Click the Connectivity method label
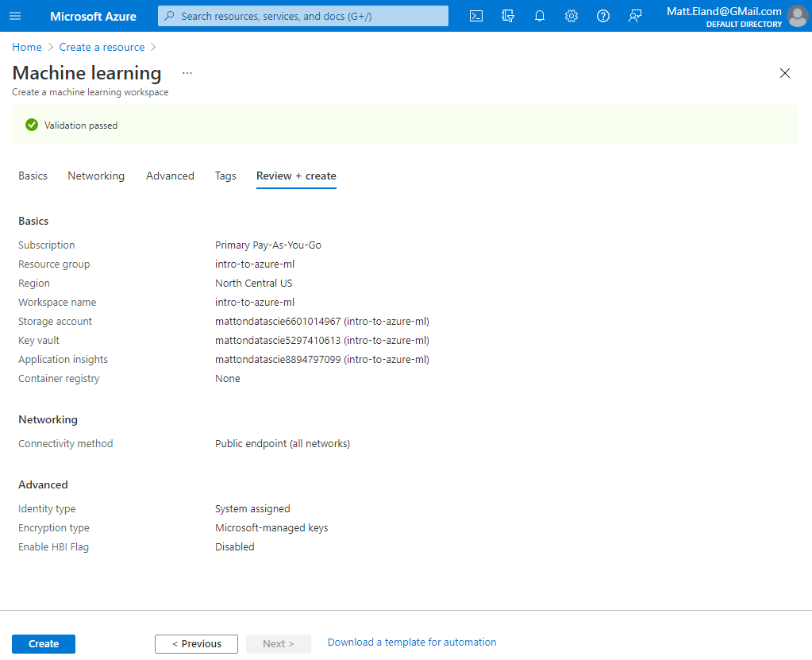This screenshot has height=660, width=812. 66,444
